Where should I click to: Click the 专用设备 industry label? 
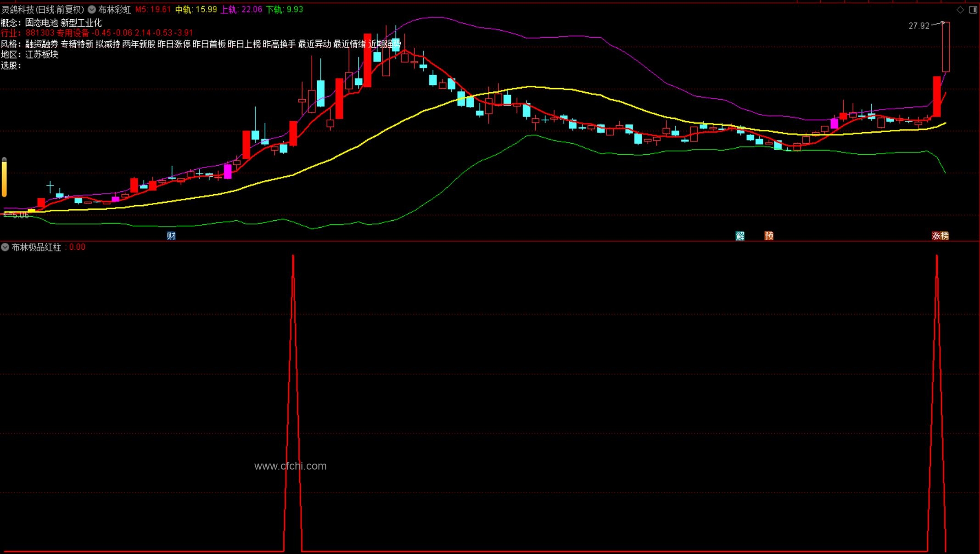(x=73, y=33)
